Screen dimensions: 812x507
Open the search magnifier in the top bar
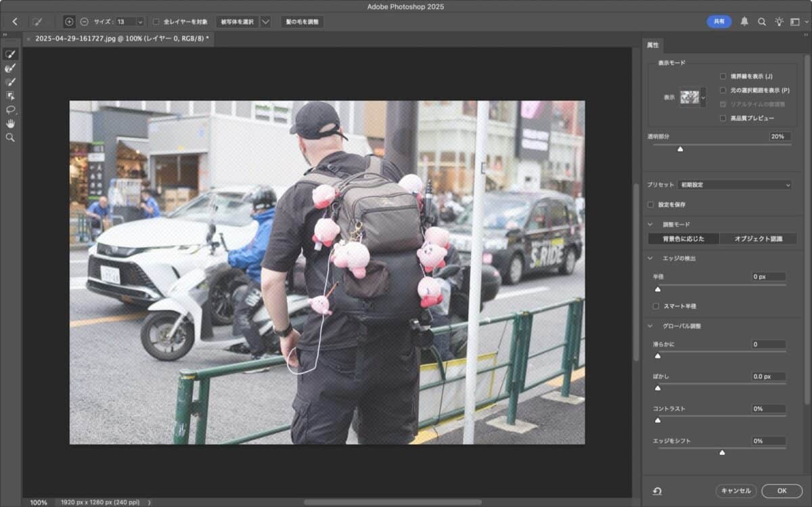click(x=762, y=22)
